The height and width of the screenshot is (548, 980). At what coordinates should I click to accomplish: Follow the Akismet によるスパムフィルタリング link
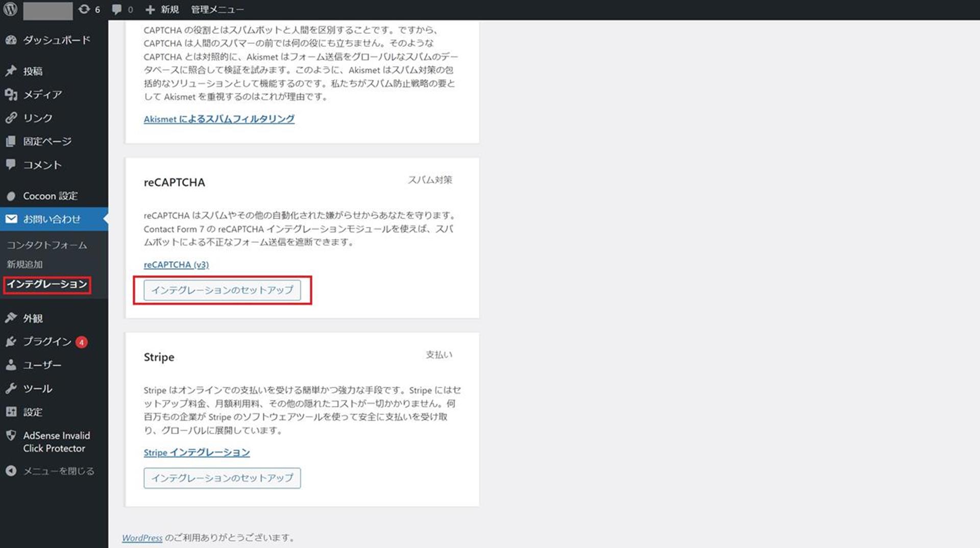click(x=219, y=119)
